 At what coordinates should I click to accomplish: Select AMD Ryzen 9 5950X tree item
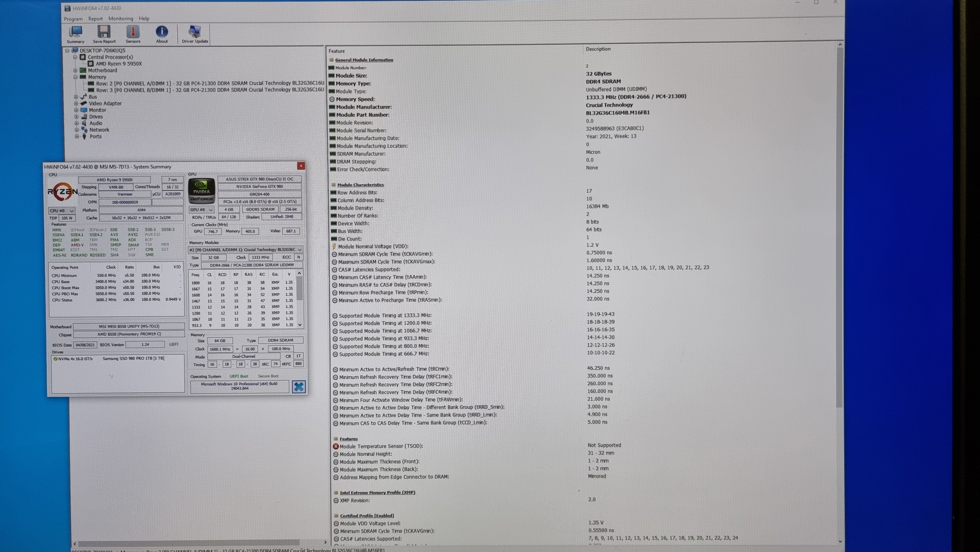pos(118,64)
